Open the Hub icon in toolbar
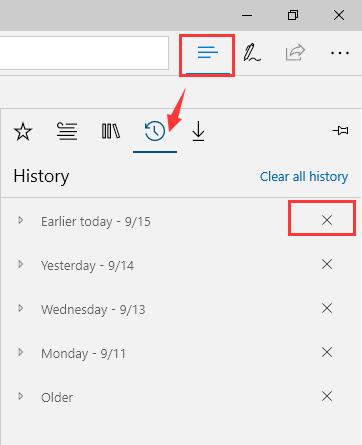 (x=207, y=53)
